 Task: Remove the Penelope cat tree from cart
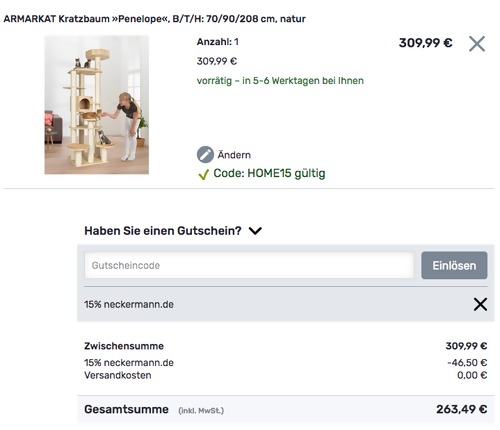click(477, 44)
